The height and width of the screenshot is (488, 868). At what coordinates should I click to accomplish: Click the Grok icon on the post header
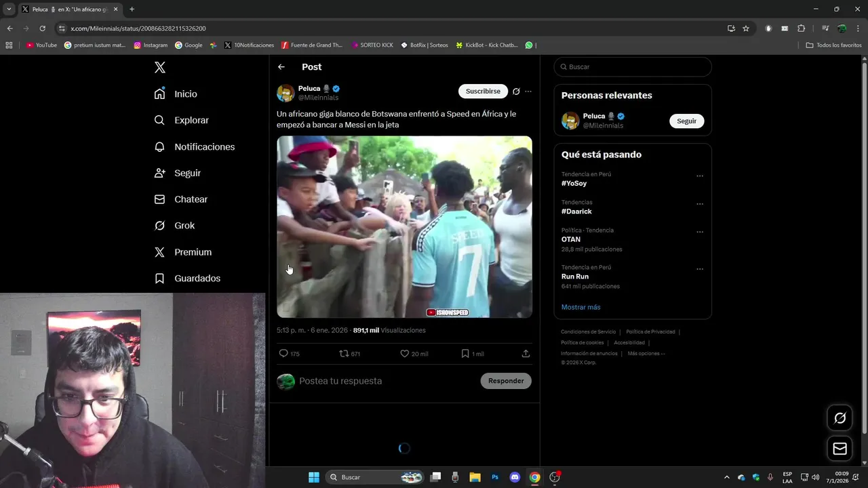pyautogui.click(x=516, y=91)
